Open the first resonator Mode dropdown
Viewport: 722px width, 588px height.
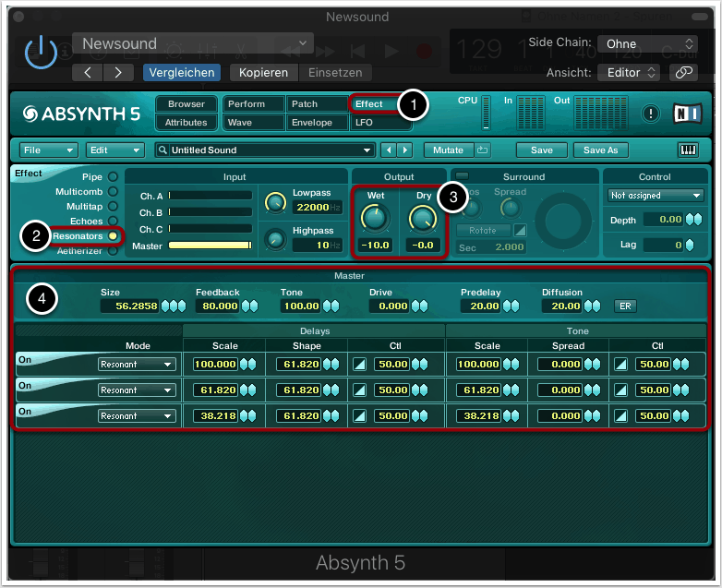pos(137,365)
